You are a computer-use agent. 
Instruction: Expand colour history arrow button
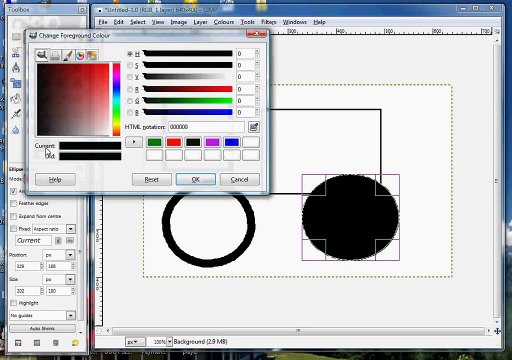coord(134,142)
